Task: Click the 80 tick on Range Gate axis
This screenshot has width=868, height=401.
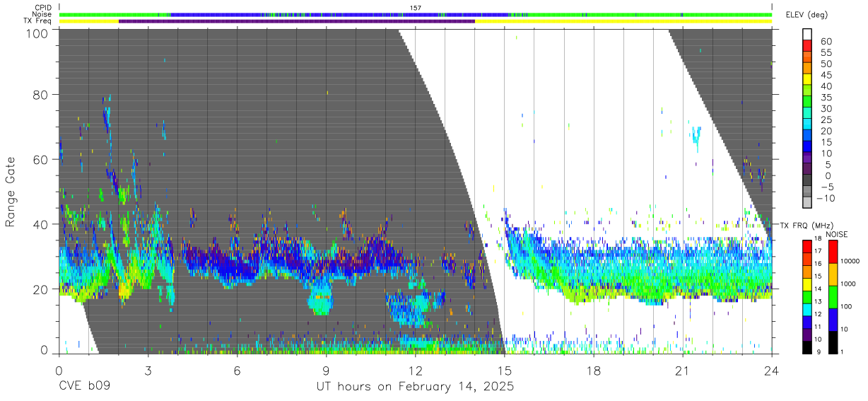Action: [x=42, y=95]
